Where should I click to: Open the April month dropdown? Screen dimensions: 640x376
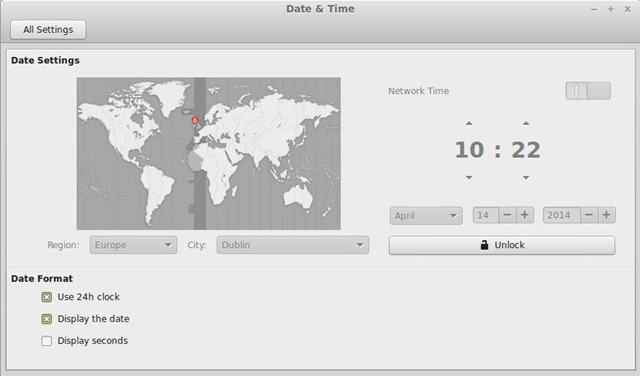point(426,216)
